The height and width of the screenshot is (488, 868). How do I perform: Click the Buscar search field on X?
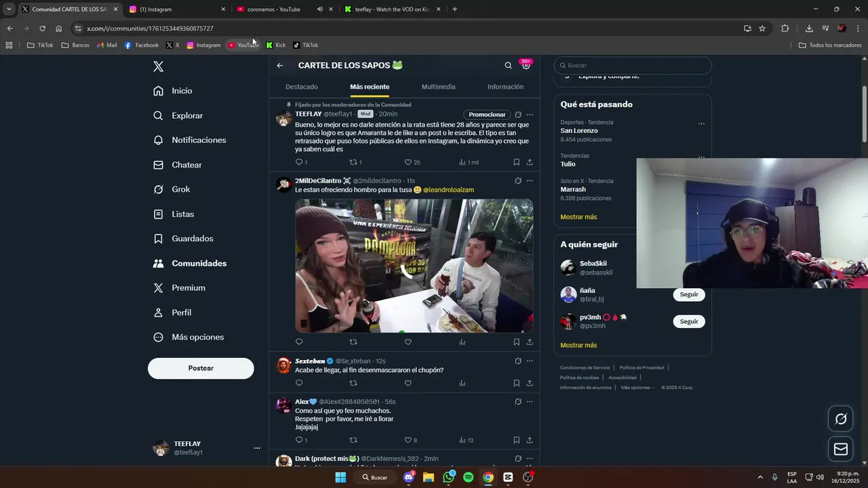(633, 66)
